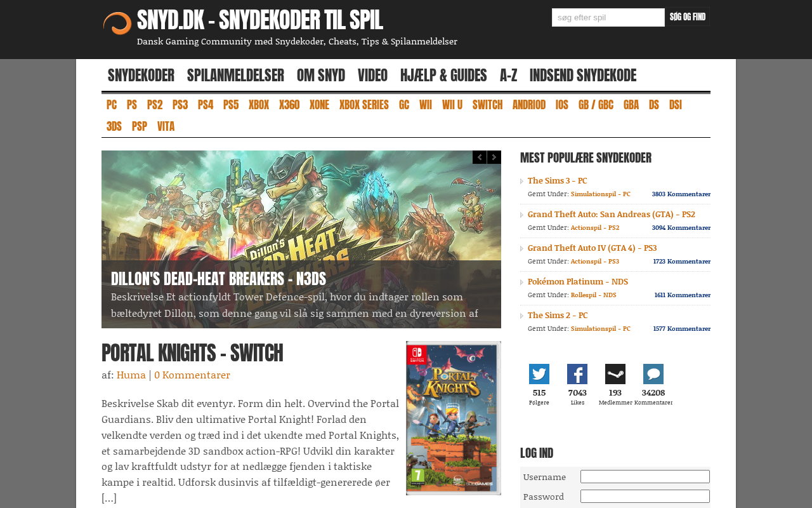Click the Portal Knights box art thumbnail
812x508 pixels.
tap(454, 418)
